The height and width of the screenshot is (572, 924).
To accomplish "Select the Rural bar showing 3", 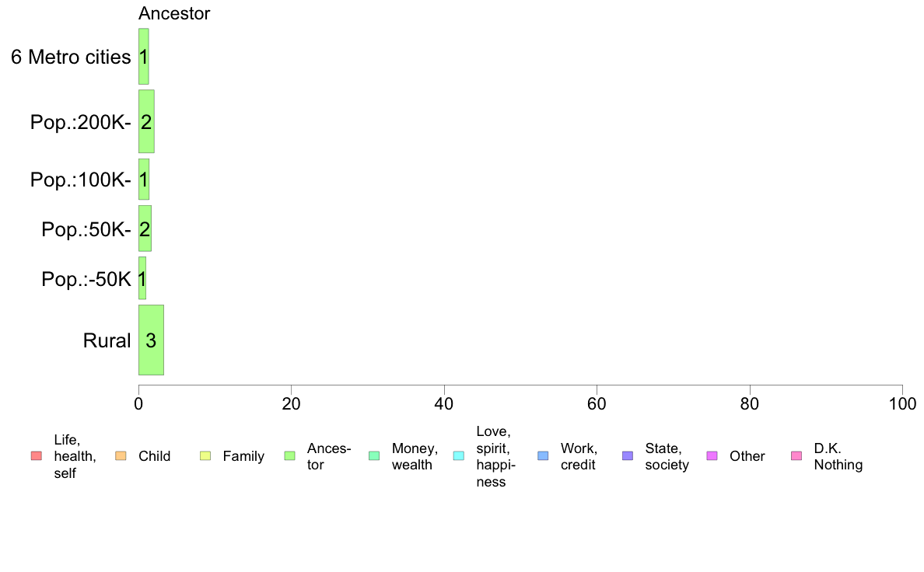I will click(x=151, y=340).
